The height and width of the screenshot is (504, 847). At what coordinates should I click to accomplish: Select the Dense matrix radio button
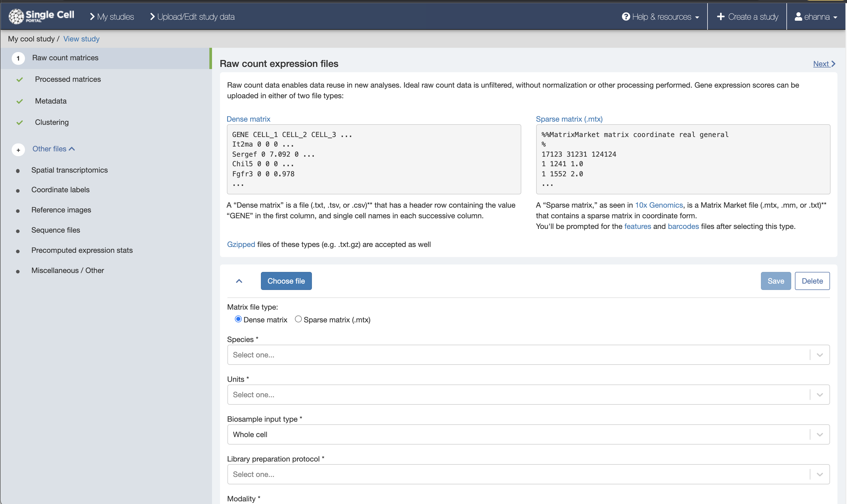238,319
